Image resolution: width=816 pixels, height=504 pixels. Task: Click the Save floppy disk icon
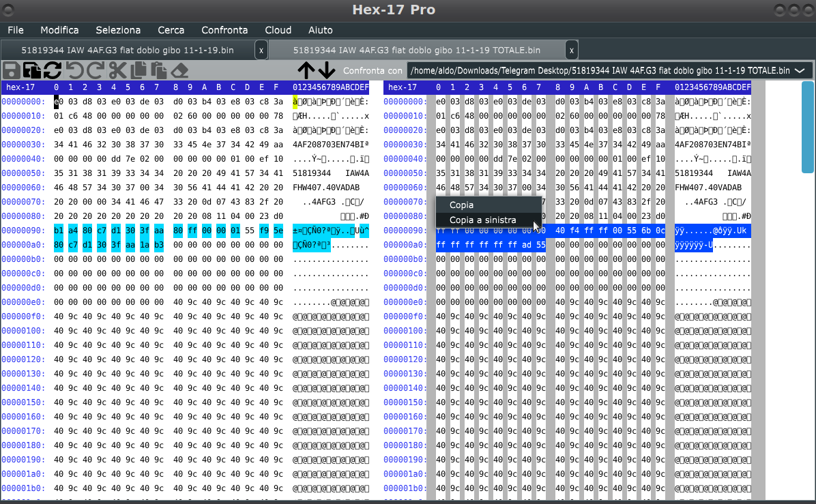coord(12,70)
